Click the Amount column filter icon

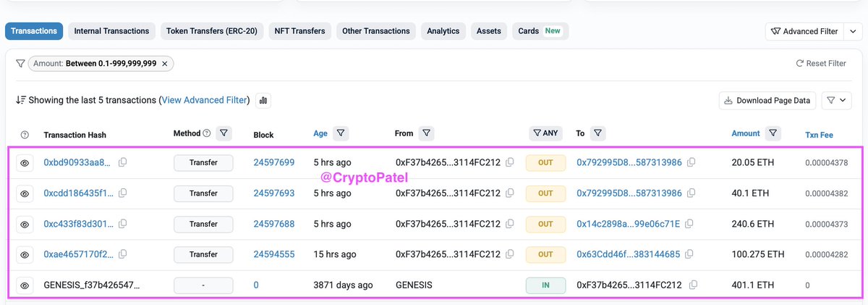[774, 133]
